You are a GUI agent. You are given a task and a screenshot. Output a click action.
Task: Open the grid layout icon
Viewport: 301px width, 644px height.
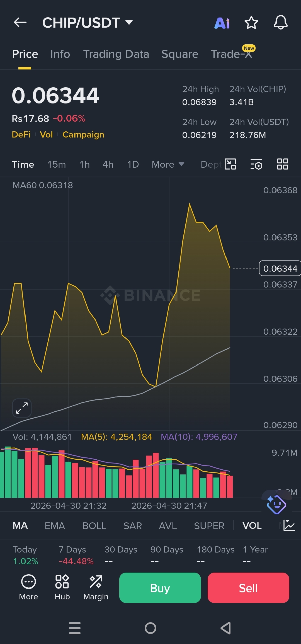tap(282, 164)
